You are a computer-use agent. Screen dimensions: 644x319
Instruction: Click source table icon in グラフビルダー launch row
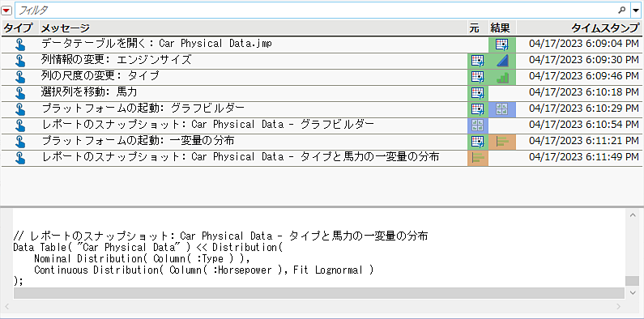tap(478, 109)
